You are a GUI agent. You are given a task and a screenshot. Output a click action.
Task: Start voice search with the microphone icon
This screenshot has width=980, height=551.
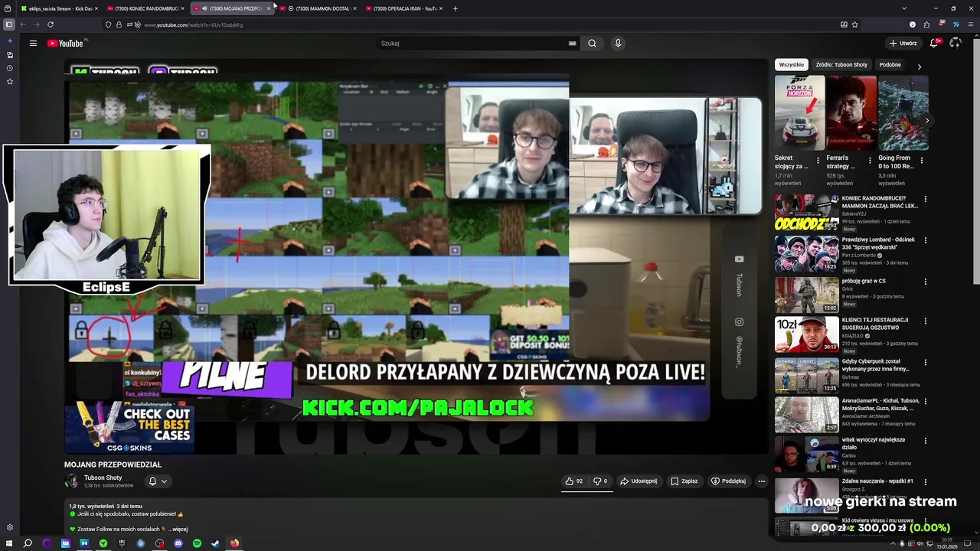pyautogui.click(x=618, y=44)
